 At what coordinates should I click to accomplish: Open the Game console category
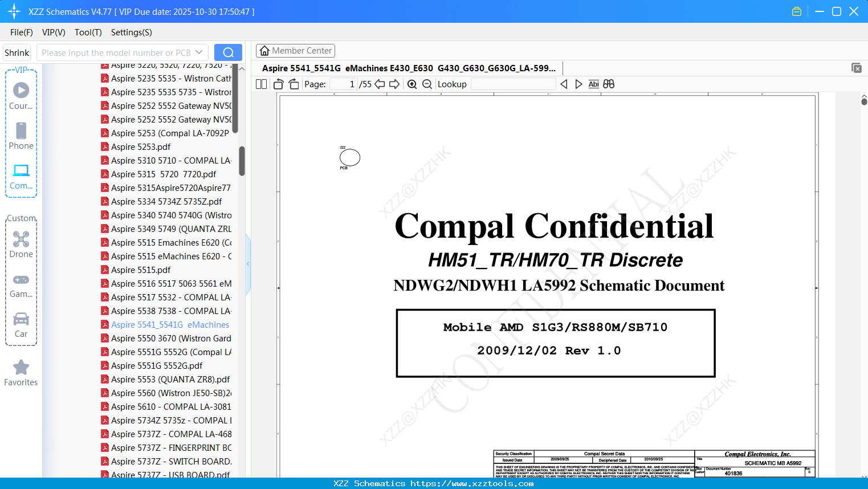[21, 285]
